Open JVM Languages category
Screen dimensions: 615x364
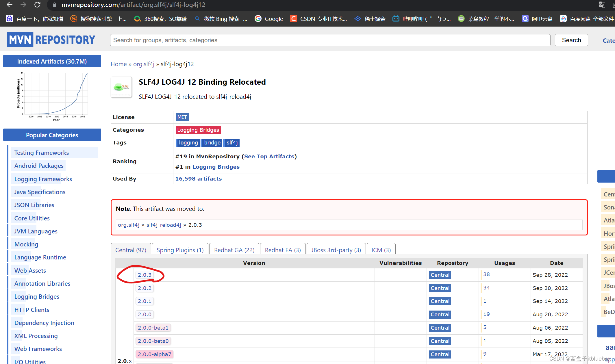coord(36,231)
